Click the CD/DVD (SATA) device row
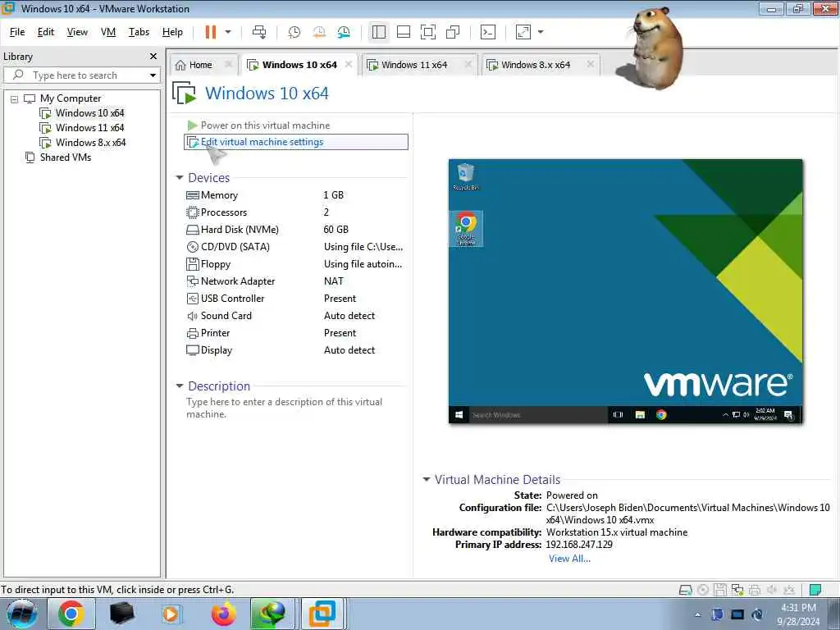 pos(295,247)
